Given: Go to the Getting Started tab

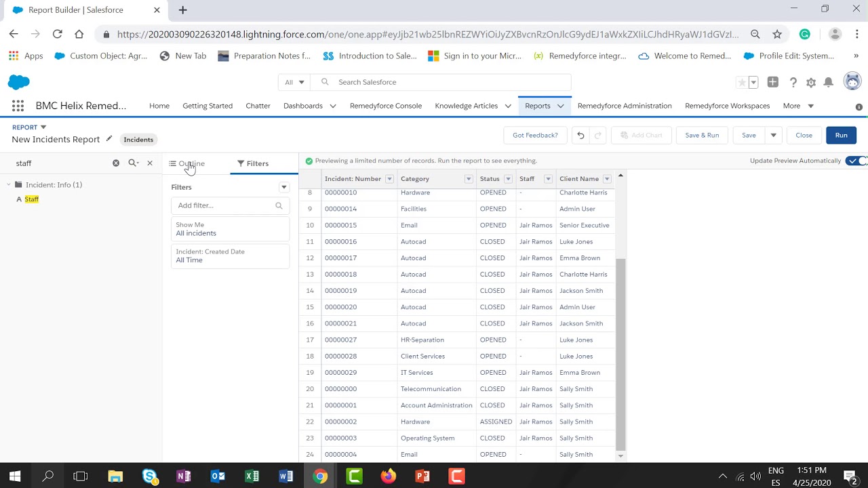Looking at the screenshot, I should point(208,106).
